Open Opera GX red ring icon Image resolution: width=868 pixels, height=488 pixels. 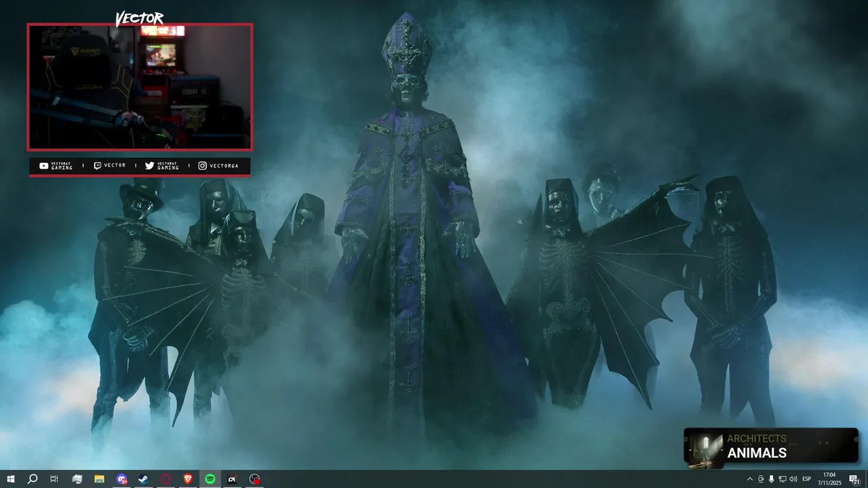(165, 479)
